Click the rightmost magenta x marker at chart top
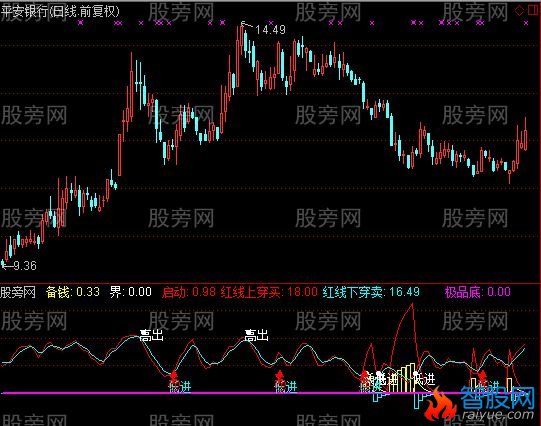The image size is (541, 426). pos(526,23)
